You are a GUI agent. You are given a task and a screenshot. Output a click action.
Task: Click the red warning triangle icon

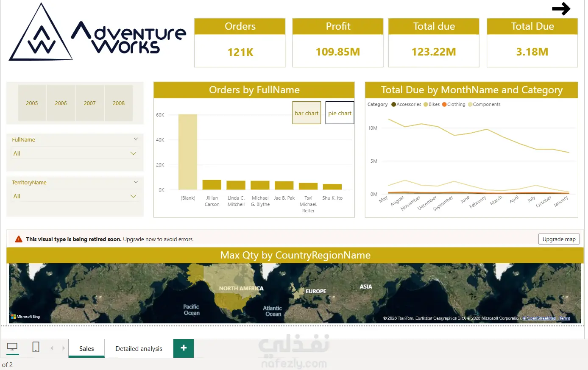pos(19,239)
